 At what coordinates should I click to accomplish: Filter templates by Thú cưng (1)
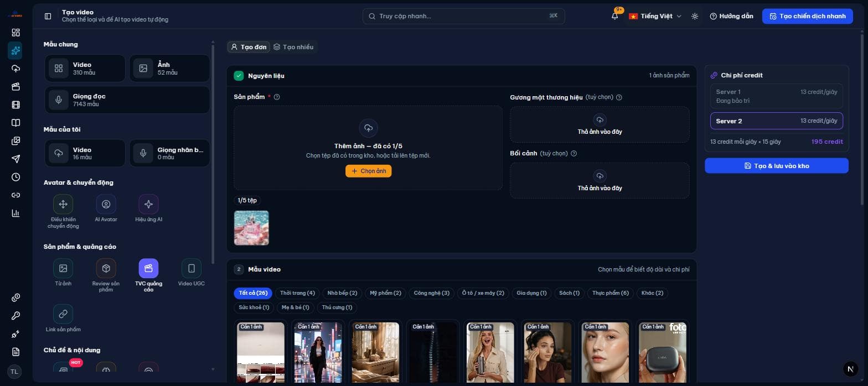(x=337, y=307)
